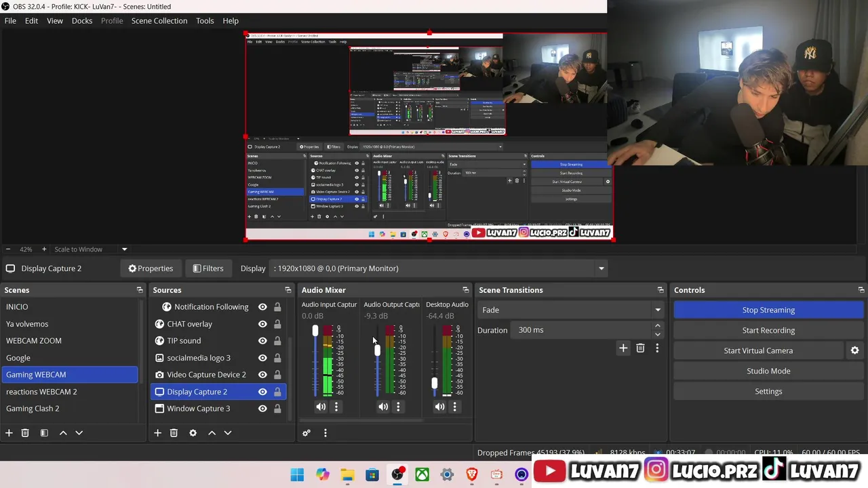Open the Tools menu
The image size is (868, 488).
click(x=205, y=21)
